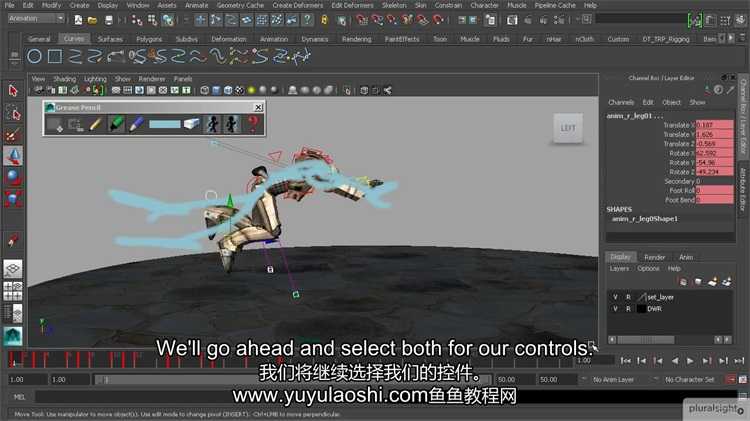
Task: Go to end of playback range
Action: click(739, 361)
